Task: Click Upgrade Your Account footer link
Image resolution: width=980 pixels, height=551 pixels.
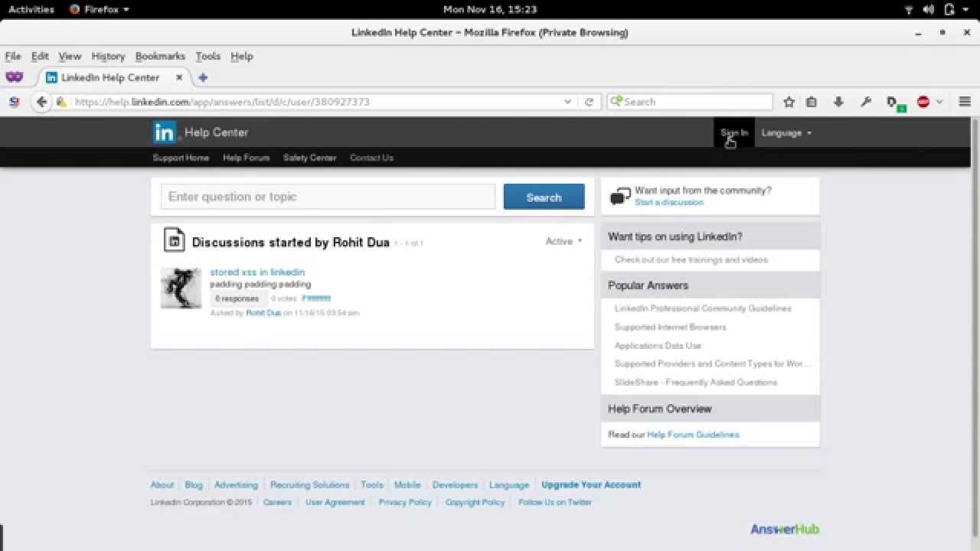Action: point(591,484)
